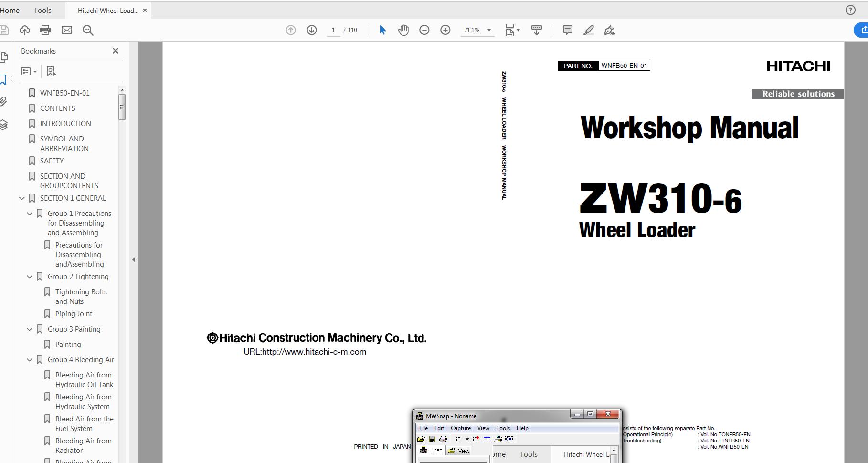This screenshot has width=868, height=463.
Task: Print the workshop manual PDF
Action: (45, 30)
